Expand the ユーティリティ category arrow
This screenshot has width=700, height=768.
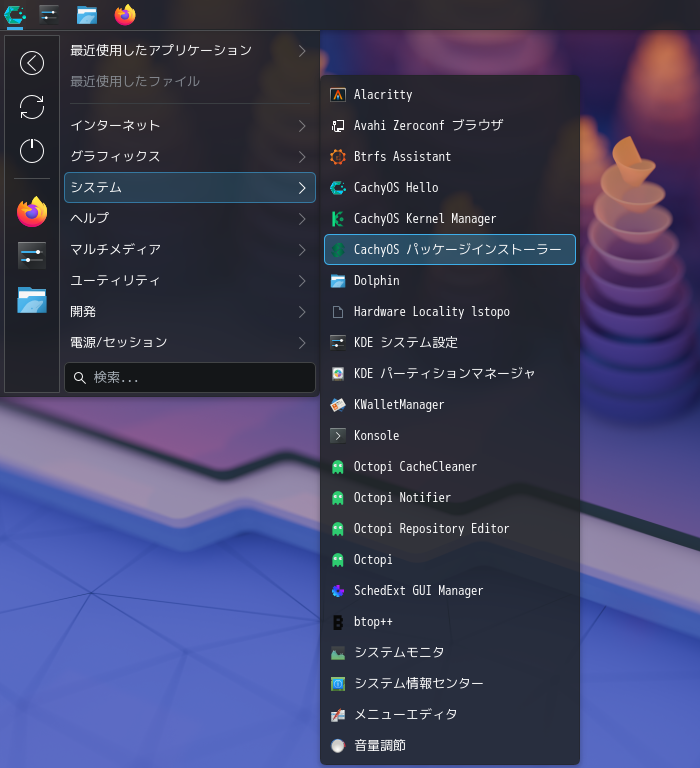pos(302,281)
